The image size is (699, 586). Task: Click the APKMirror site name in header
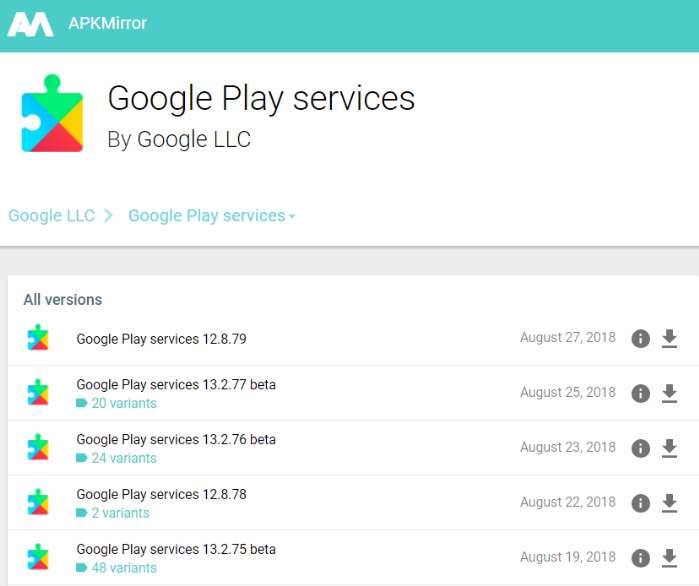[107, 23]
